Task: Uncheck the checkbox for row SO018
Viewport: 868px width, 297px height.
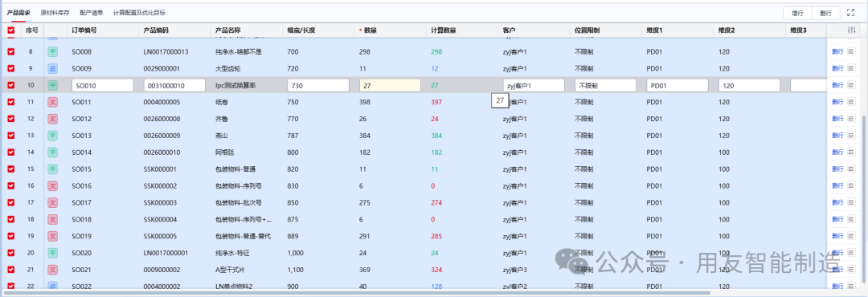Action: click(x=11, y=220)
